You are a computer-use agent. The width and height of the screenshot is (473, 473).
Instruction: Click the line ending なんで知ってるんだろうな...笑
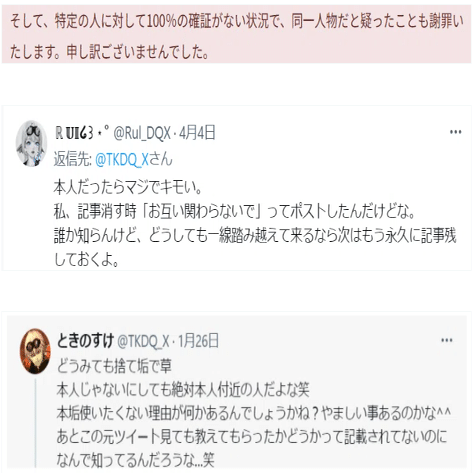click(136, 460)
